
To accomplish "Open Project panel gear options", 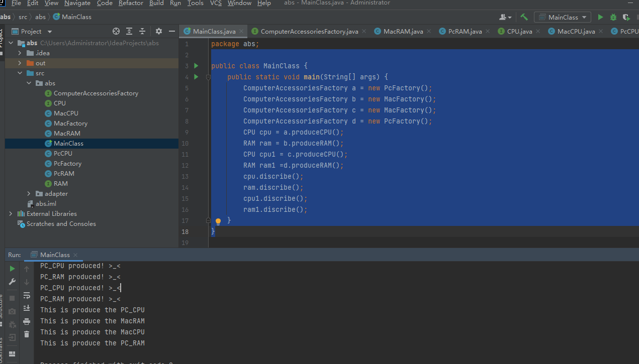I will pyautogui.click(x=159, y=31).
